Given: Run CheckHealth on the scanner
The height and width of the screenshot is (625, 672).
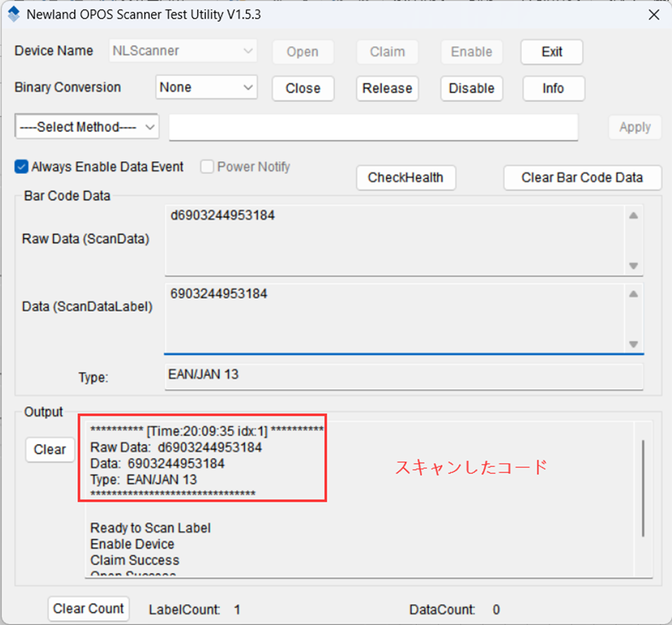Looking at the screenshot, I should [x=406, y=177].
